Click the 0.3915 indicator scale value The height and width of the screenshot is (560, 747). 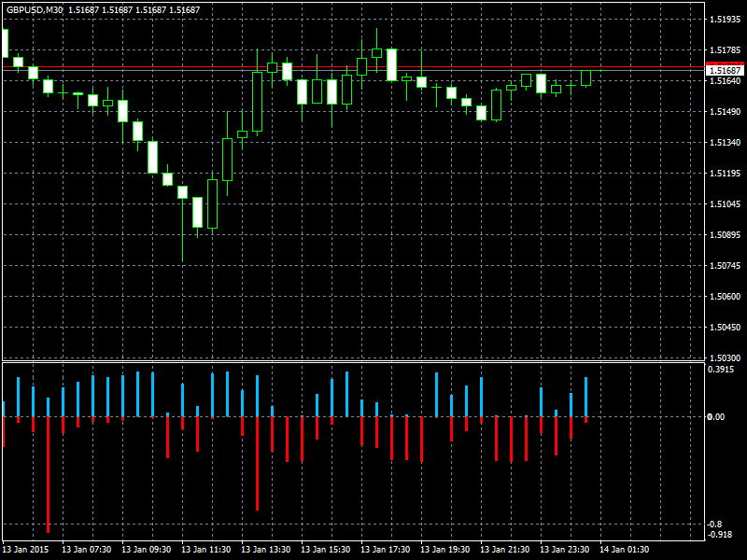click(x=723, y=370)
